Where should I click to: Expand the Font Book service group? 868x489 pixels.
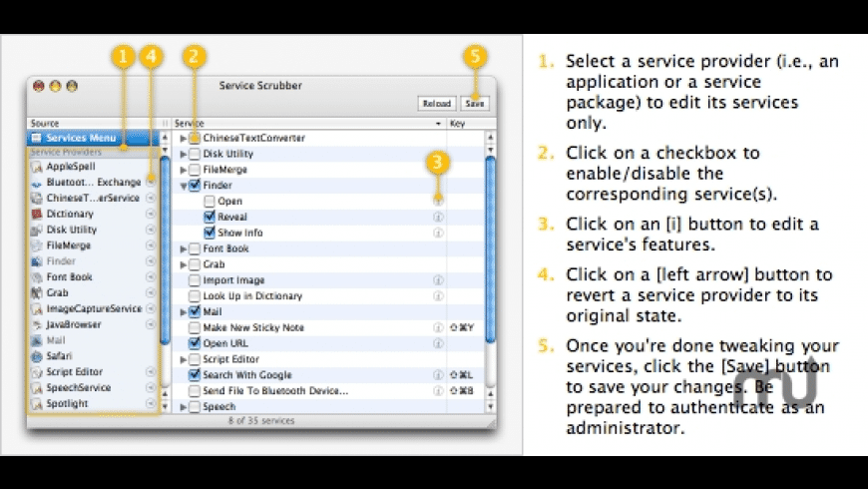point(184,249)
